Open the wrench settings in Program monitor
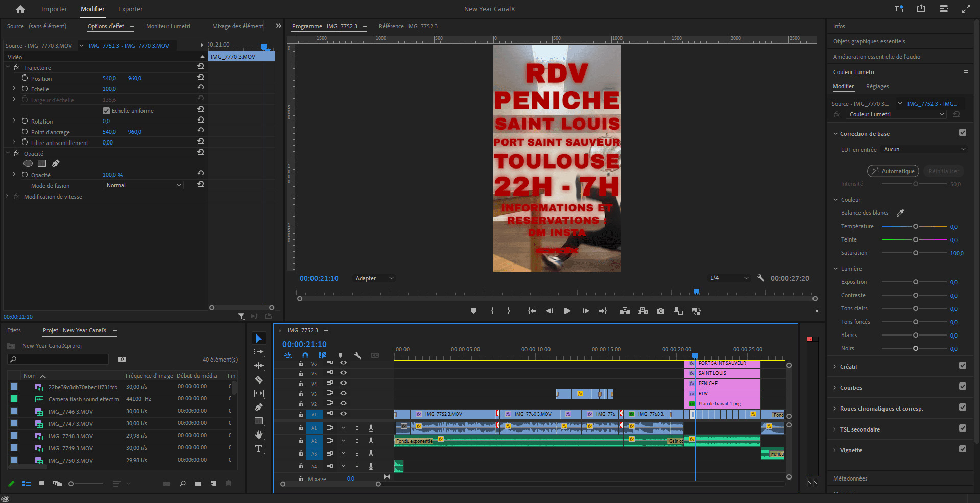The width and height of the screenshot is (980, 503). point(761,278)
